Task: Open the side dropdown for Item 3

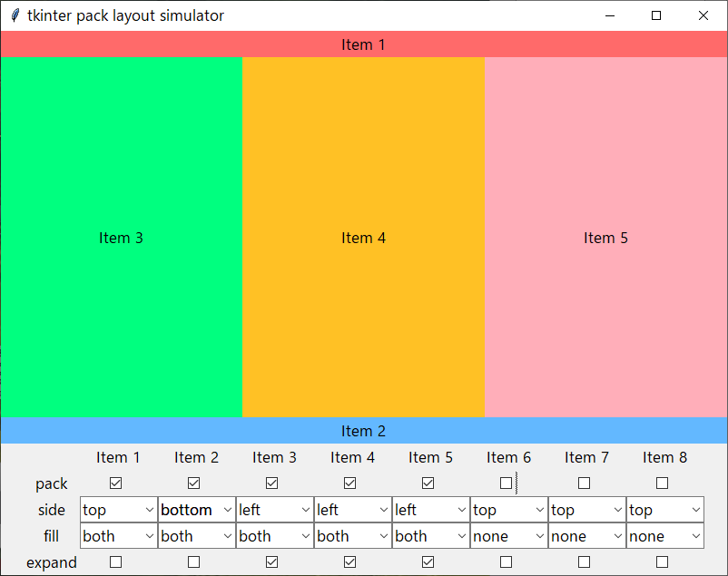Action: (275, 510)
